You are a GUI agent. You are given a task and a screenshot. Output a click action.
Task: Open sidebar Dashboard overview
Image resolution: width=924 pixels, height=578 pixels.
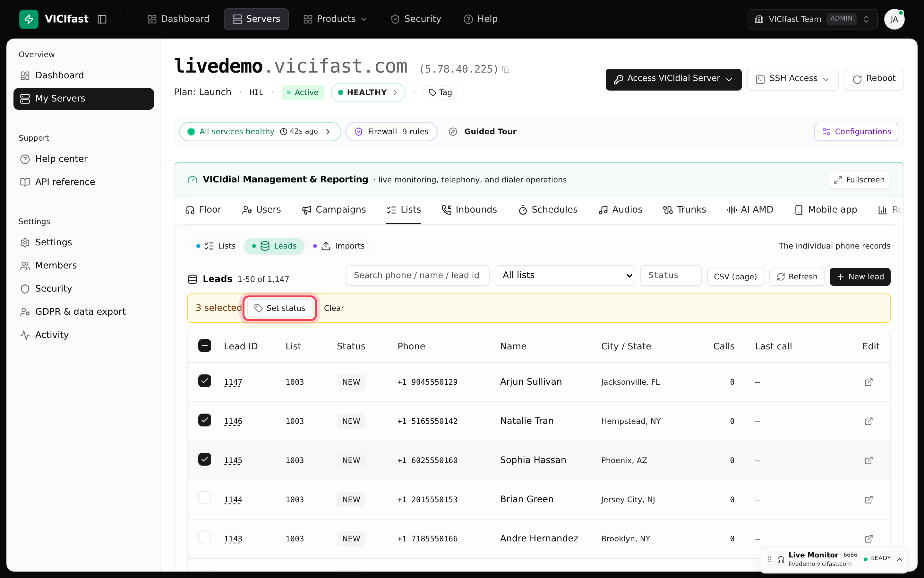pos(84,75)
